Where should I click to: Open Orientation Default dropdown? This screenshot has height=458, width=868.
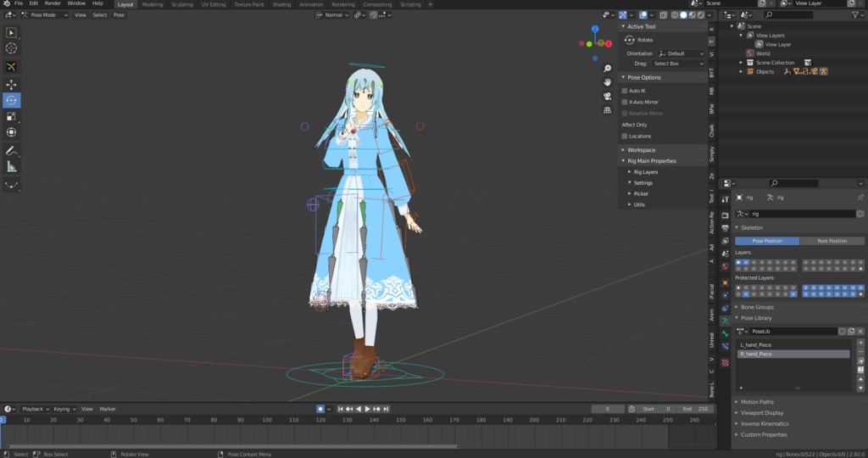tap(681, 53)
